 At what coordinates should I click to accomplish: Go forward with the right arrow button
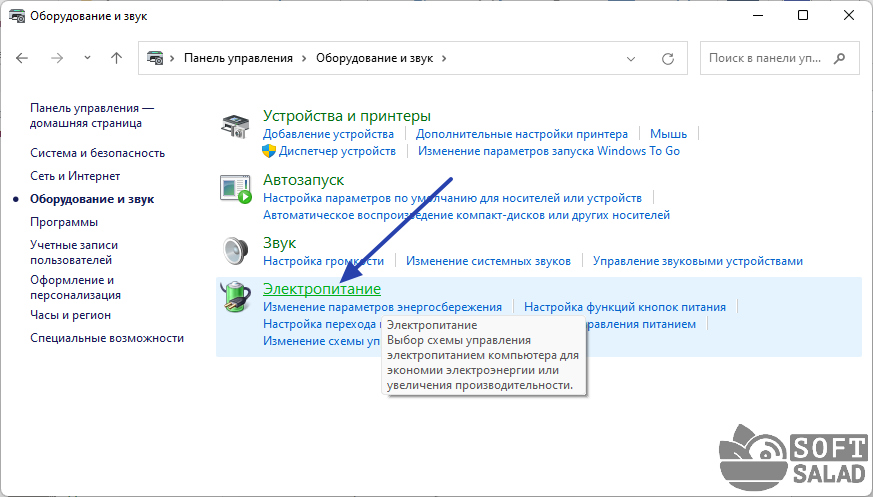pos(57,58)
